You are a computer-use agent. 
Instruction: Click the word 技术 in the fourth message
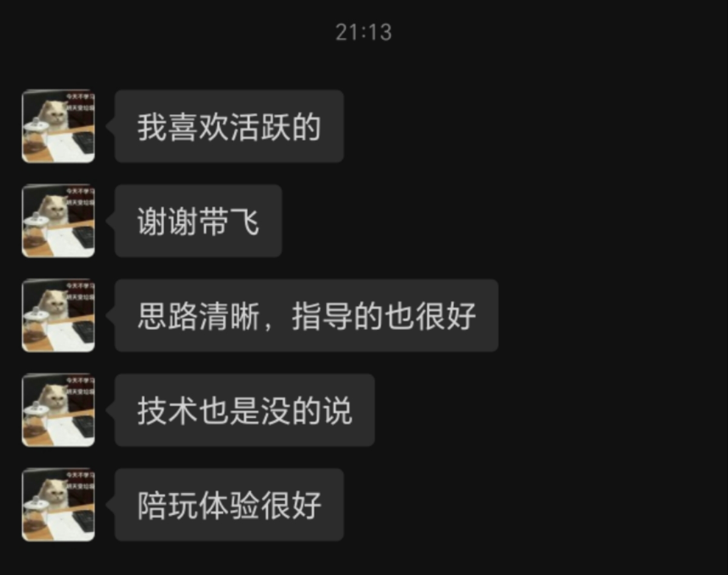click(167, 411)
